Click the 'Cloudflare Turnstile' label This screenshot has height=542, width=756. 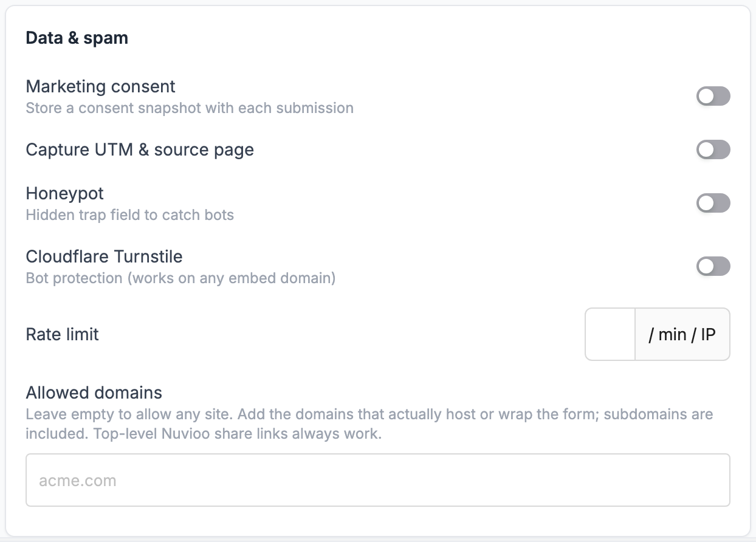(104, 256)
